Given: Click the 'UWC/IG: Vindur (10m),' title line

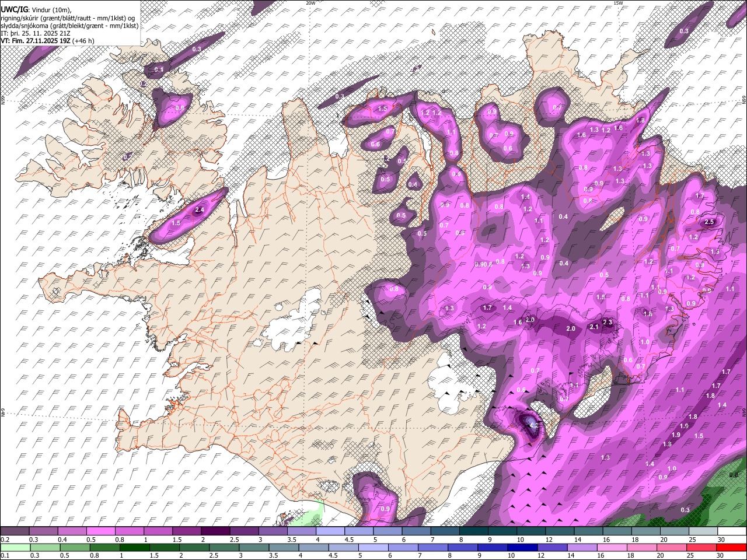Looking at the screenshot, I should (36, 10).
